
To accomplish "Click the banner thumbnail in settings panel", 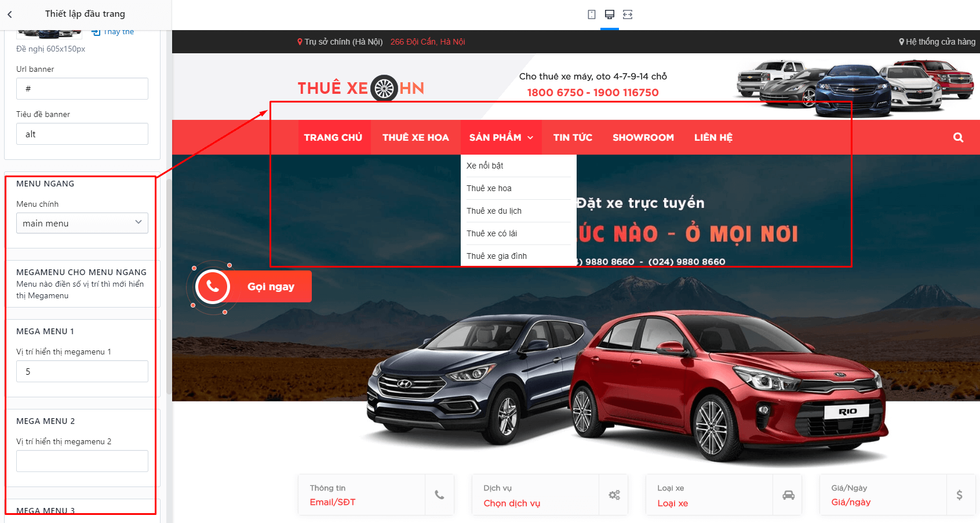I will (50, 34).
